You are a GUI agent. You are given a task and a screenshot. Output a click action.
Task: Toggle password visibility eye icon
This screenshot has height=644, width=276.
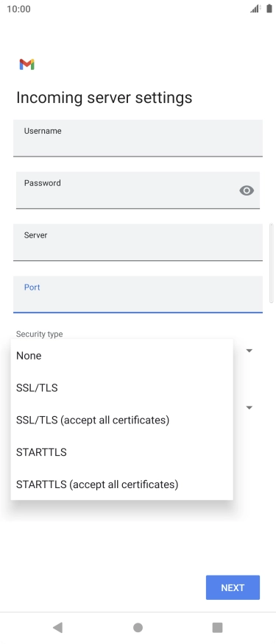point(247,190)
